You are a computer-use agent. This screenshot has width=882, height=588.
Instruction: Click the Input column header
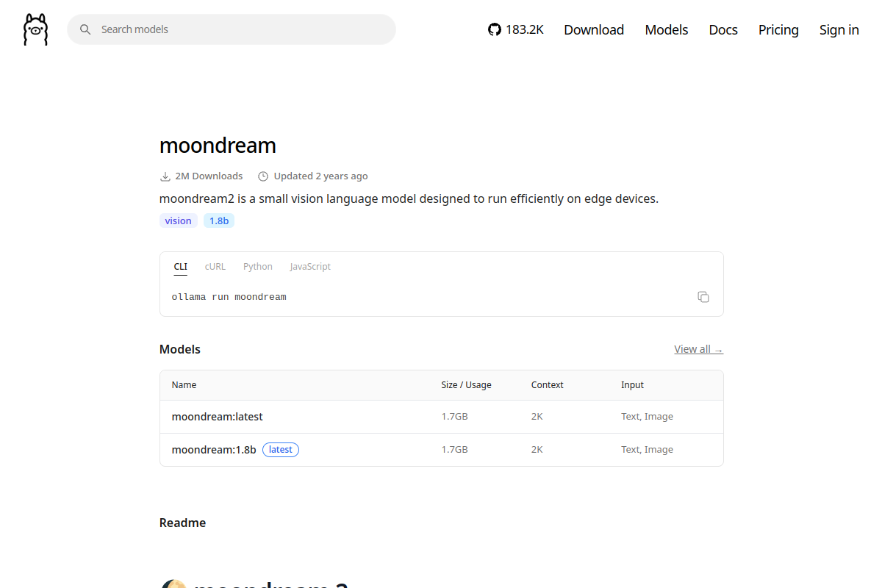(632, 385)
